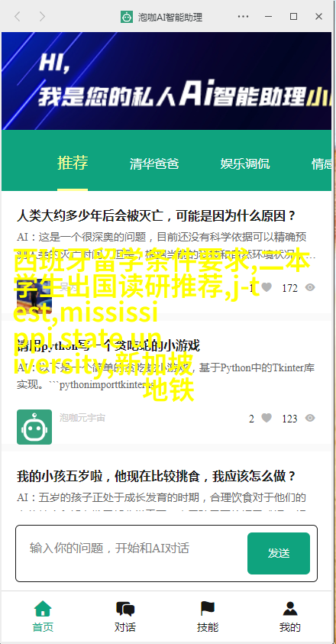Open the question about 人类大约多少年后会被灭亡
This screenshot has height=644, width=336.
pos(156,215)
